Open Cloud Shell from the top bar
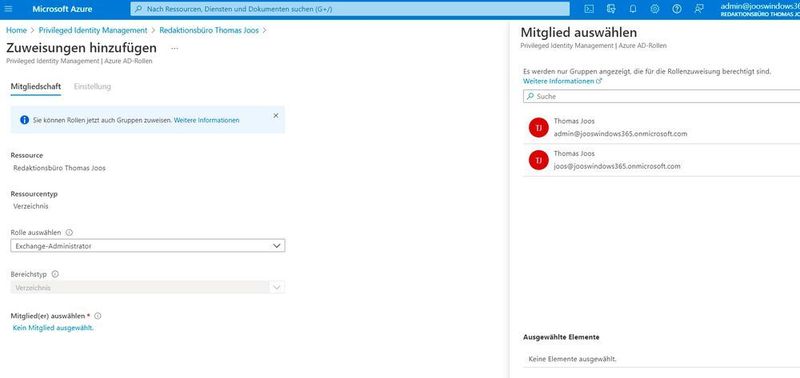This screenshot has width=800, height=378. (x=589, y=9)
